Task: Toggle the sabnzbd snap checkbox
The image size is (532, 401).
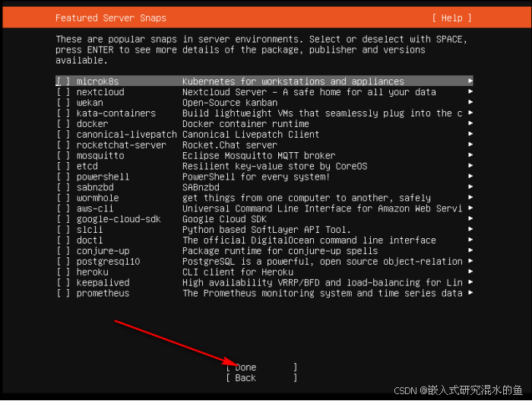Action: (x=63, y=187)
